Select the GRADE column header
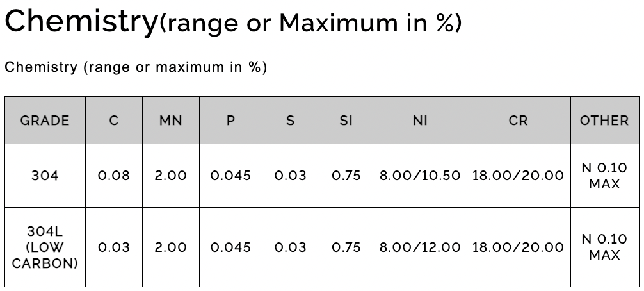644x291 pixels. pos(45,121)
